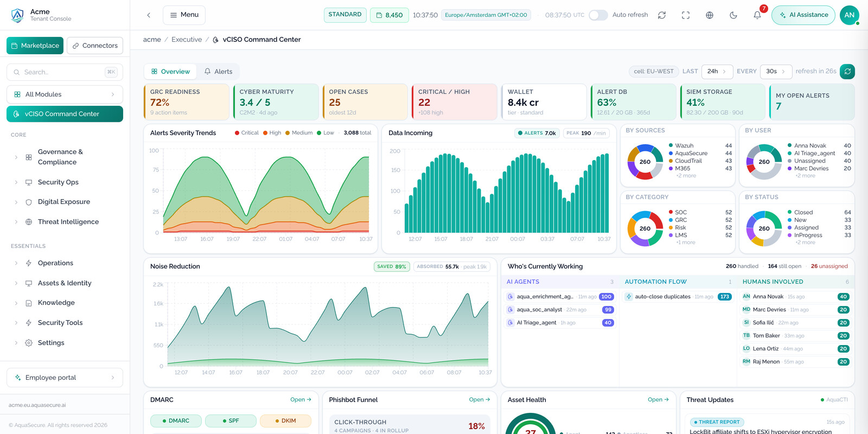Click the aqua_soc_analyst agent icon
Image resolution: width=868 pixels, height=434 pixels.
tap(510, 310)
